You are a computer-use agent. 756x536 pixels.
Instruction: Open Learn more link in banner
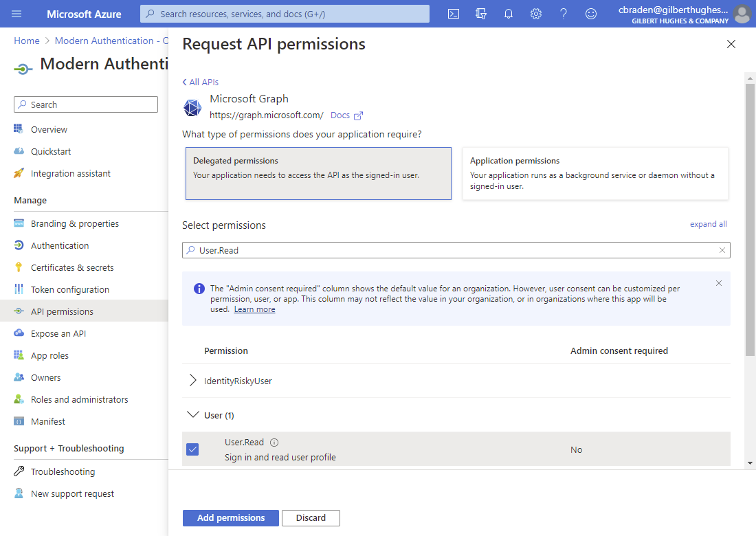click(254, 309)
